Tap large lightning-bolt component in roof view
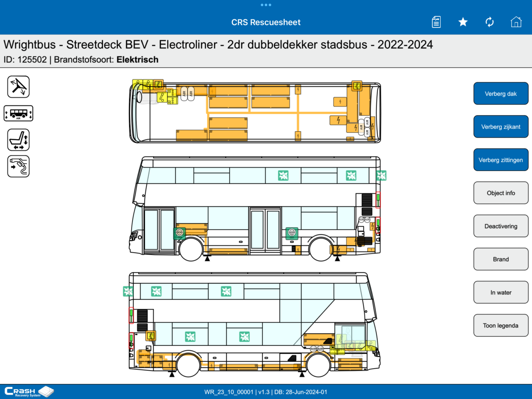Screen dimensions: 532x399 pos(339,120)
